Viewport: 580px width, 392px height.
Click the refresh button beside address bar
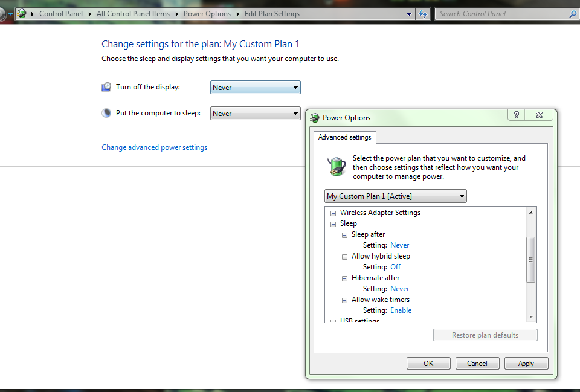click(423, 14)
